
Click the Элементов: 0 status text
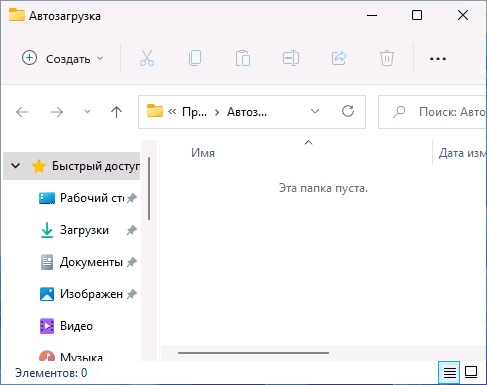pos(51,373)
